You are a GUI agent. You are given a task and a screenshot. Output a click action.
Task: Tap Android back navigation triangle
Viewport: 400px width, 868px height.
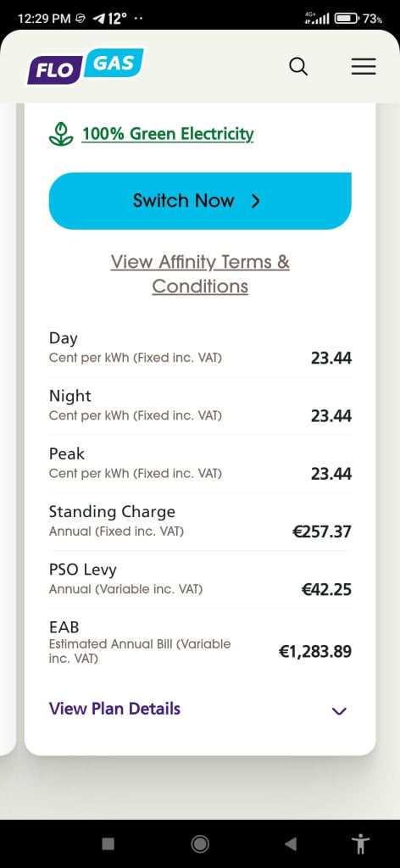point(290,843)
